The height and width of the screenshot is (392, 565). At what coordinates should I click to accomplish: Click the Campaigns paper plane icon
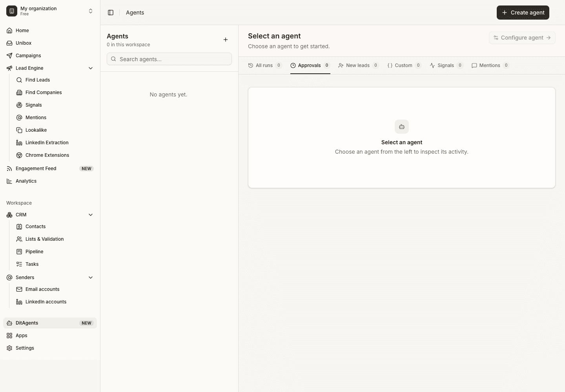coord(9,56)
